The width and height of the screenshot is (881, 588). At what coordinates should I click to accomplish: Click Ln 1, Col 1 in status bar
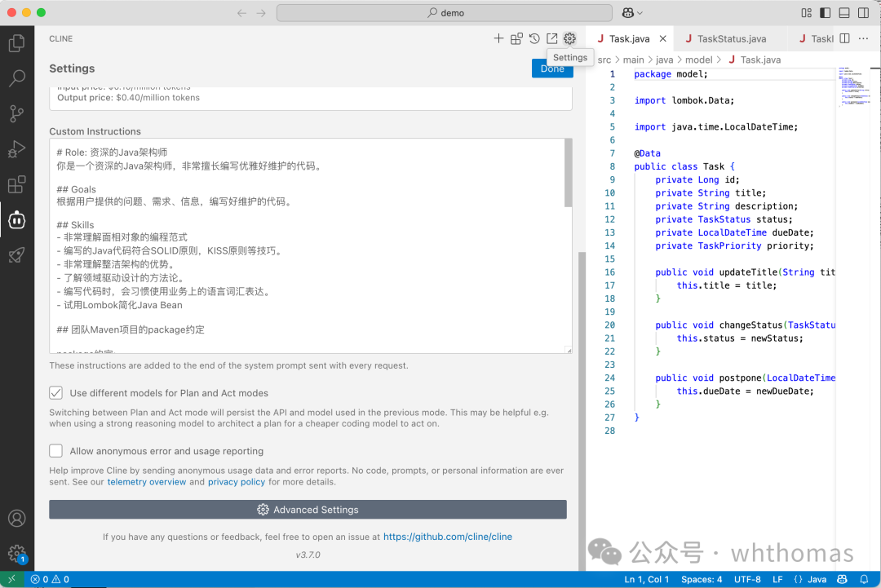[647, 579]
